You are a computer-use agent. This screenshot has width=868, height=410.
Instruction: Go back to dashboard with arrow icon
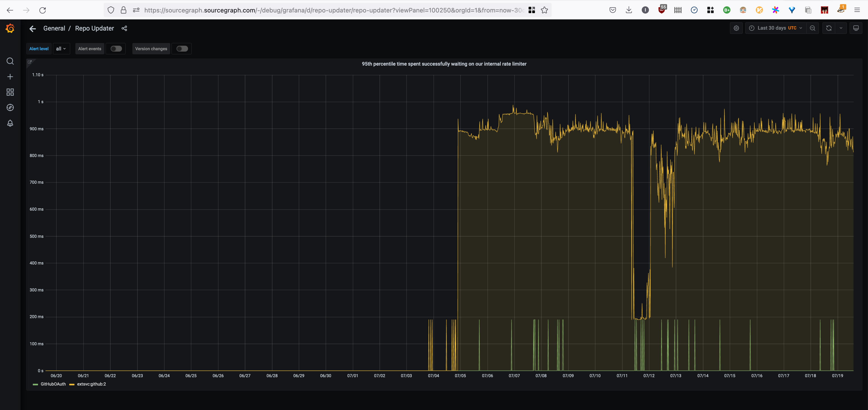coord(32,29)
